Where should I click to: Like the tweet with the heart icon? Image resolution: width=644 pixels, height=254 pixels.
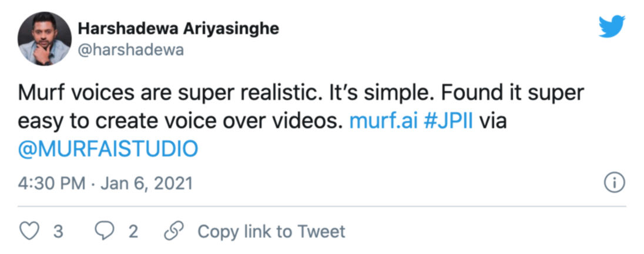point(29,231)
